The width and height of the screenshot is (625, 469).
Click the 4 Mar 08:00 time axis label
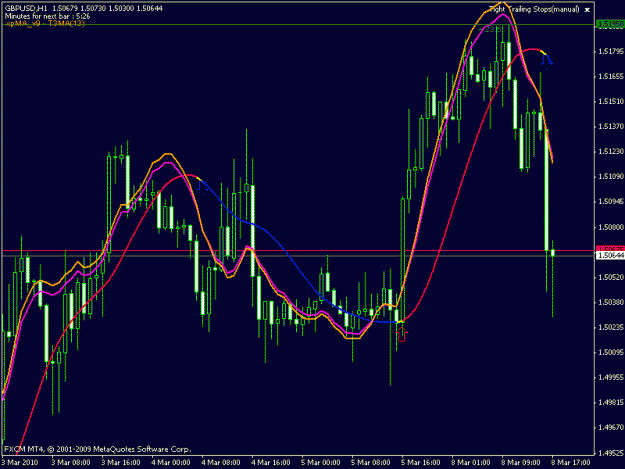(x=221, y=462)
